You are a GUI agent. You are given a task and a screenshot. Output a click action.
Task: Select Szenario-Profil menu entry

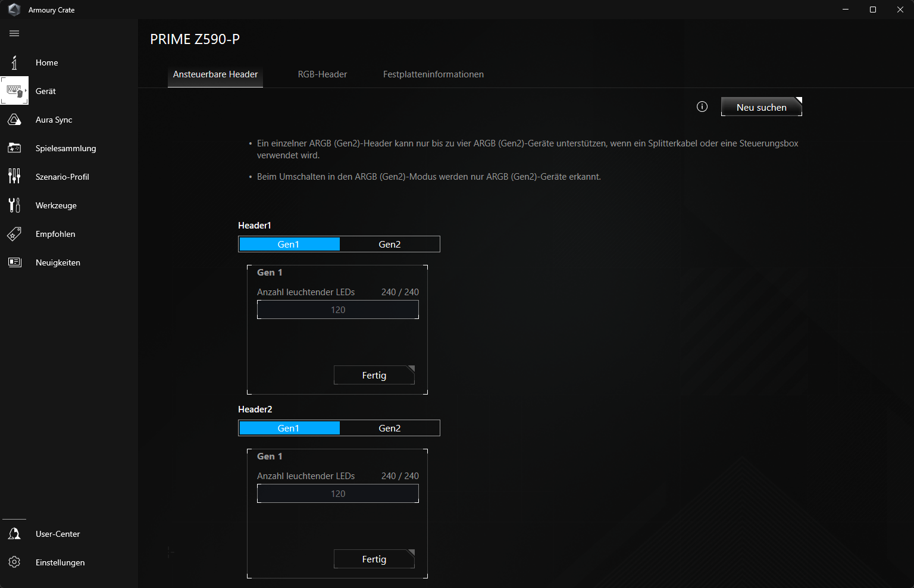pyautogui.click(x=62, y=177)
